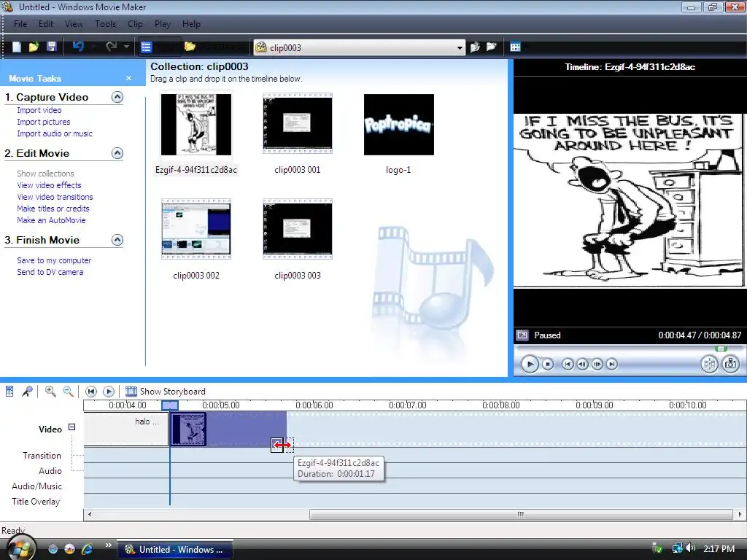Click Make an AutoMovie
Viewport: 747px width, 560px height.
(52, 220)
